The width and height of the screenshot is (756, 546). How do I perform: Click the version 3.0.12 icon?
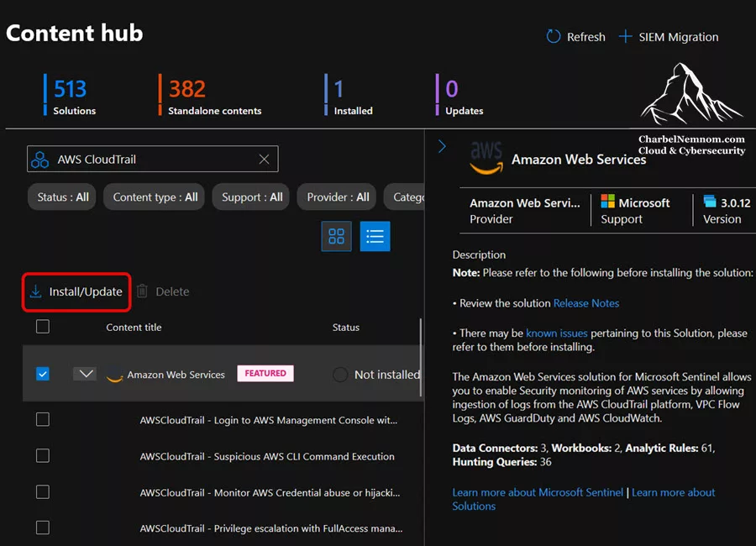click(710, 201)
